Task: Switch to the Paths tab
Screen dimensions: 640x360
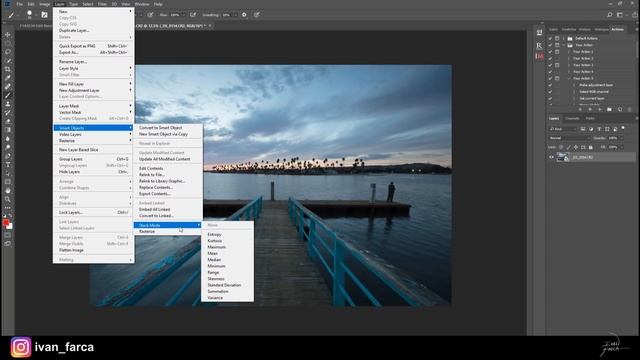Action: [590, 118]
